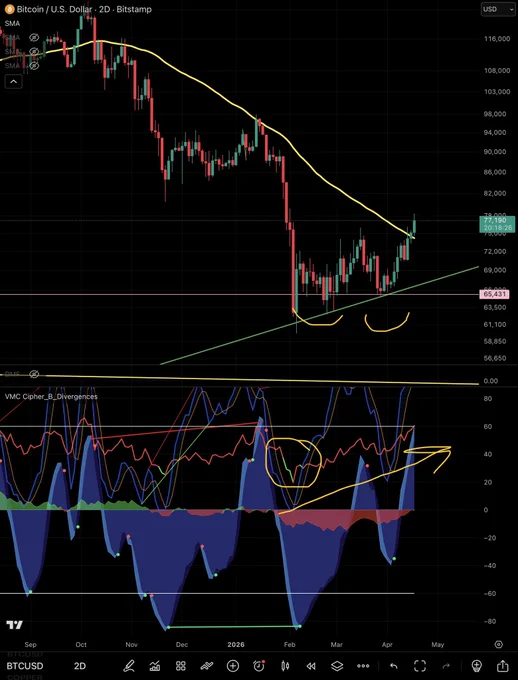Open the object tree layers icon
Screen dimensions: 518x680
337,666
